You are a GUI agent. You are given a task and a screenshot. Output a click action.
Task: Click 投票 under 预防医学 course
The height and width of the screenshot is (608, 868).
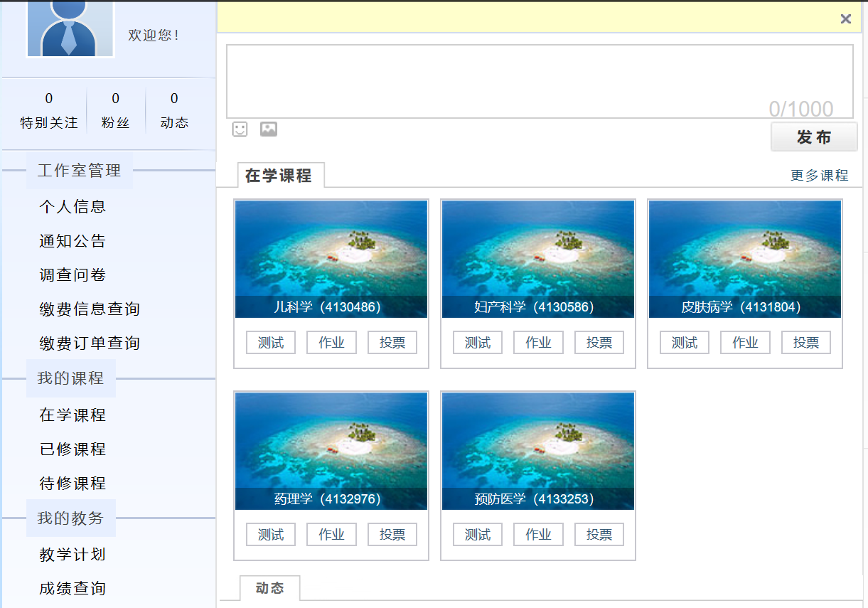pyautogui.click(x=599, y=535)
